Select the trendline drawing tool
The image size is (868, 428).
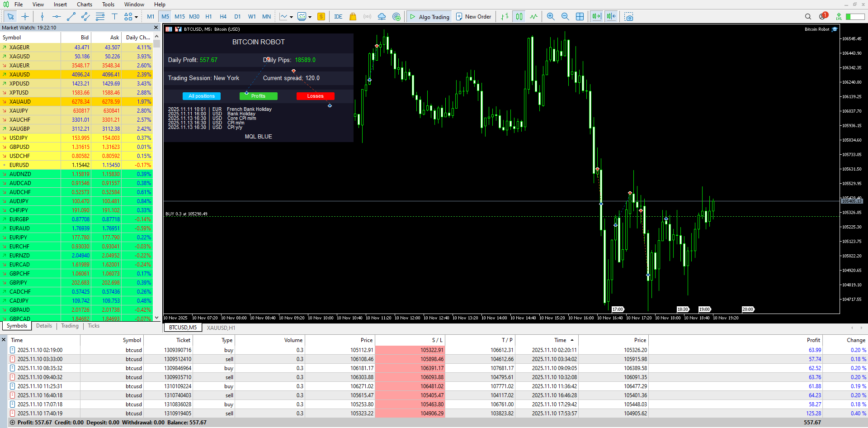coord(71,17)
